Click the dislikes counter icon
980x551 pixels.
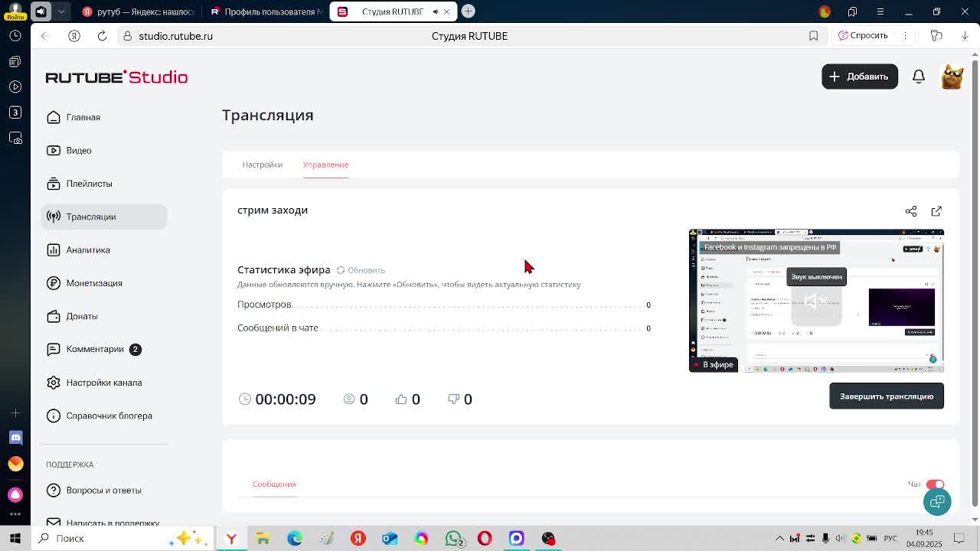click(x=453, y=399)
